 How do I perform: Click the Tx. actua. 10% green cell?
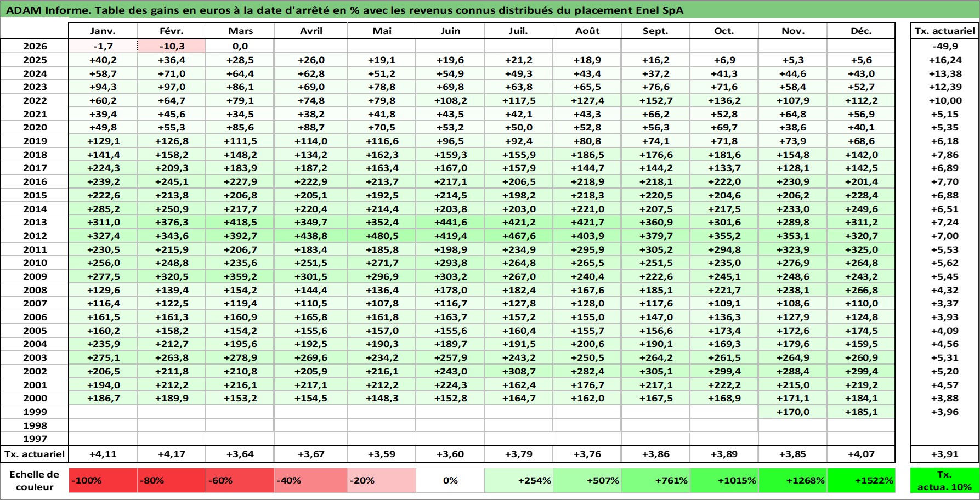point(944,480)
